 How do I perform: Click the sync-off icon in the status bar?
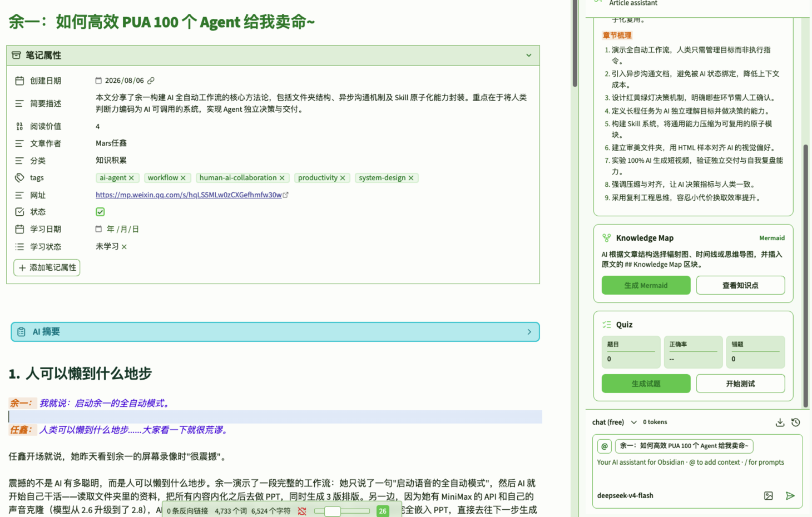[x=302, y=511]
